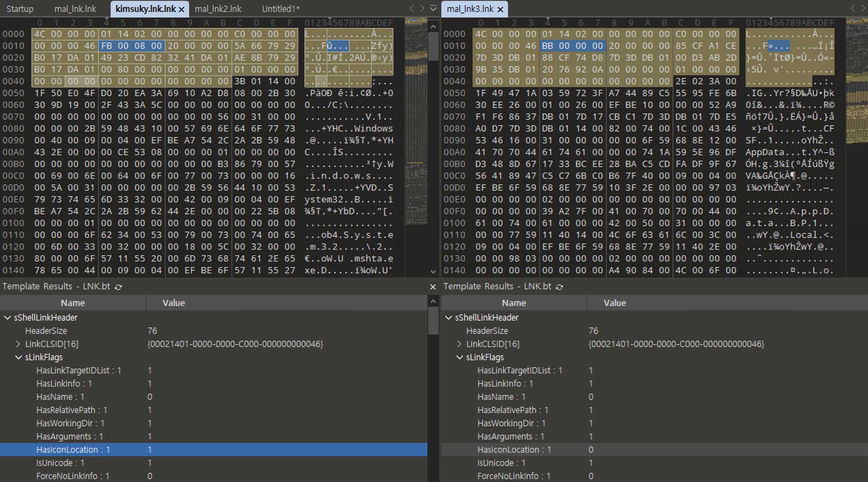Select right HasIconLocation flag row
Viewport: 868px width, 482px height.
[514, 450]
